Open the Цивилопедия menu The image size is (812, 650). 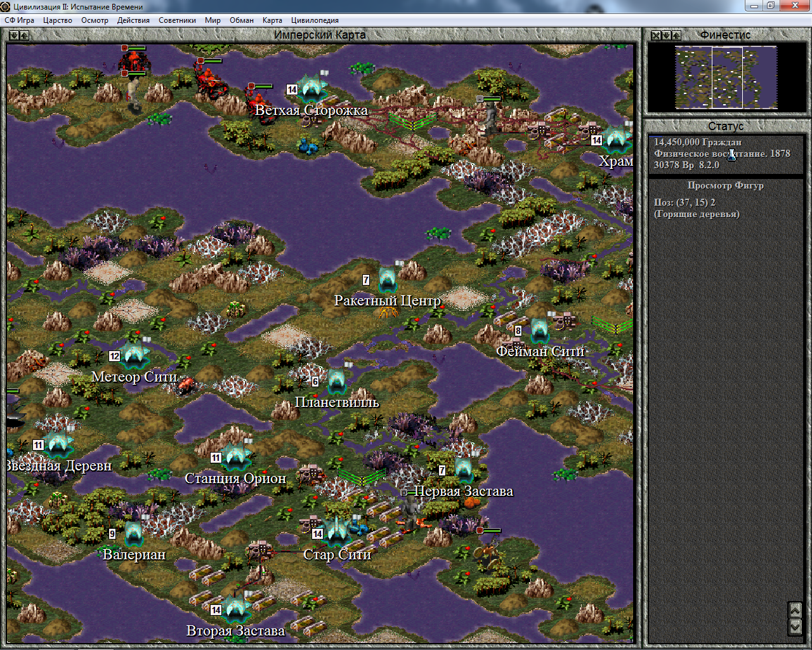coord(315,20)
